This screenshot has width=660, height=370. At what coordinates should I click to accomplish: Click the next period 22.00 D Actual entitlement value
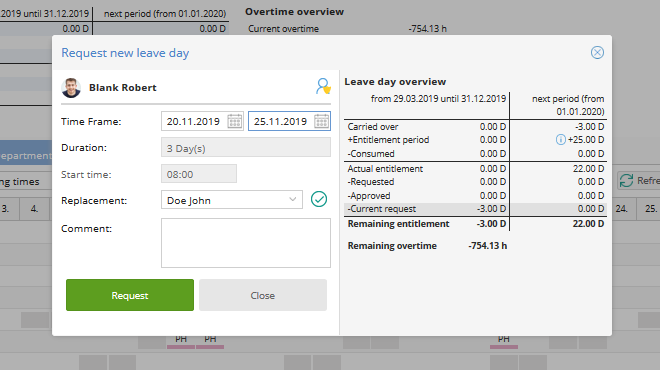pyautogui.click(x=588, y=169)
